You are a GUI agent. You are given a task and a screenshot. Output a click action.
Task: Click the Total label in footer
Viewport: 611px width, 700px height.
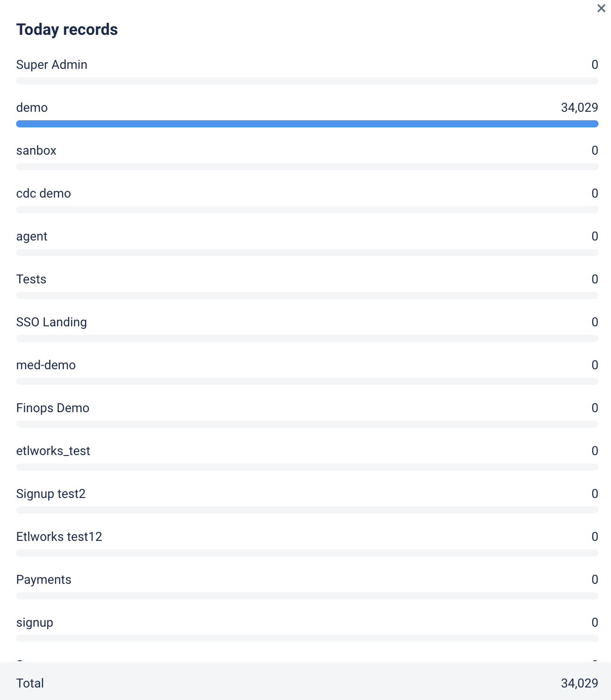coord(30,683)
